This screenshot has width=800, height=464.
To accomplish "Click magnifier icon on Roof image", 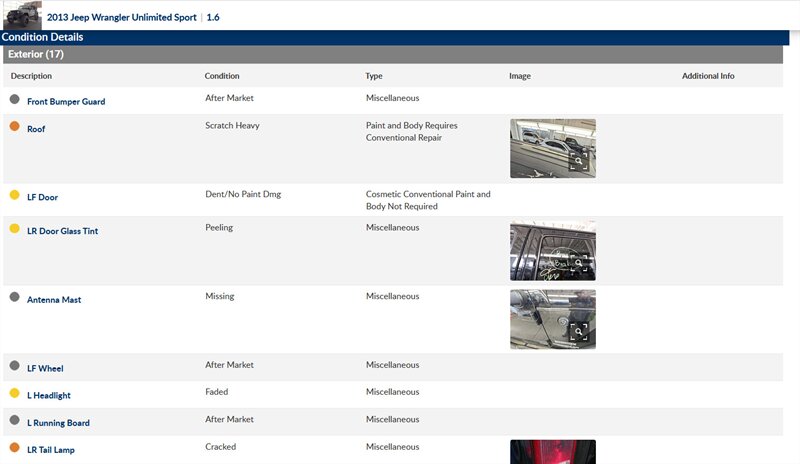I will click(578, 161).
